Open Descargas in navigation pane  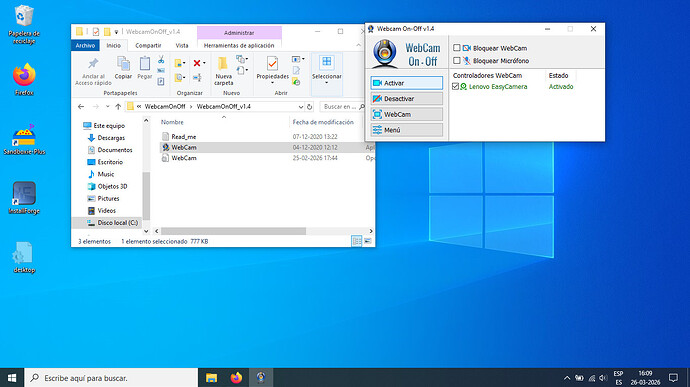[x=111, y=138]
